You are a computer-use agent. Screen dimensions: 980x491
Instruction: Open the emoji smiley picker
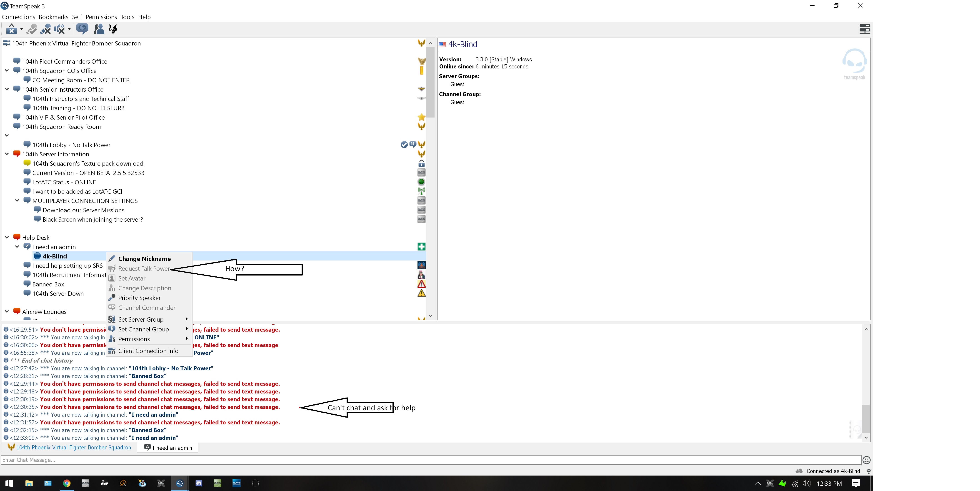point(866,460)
